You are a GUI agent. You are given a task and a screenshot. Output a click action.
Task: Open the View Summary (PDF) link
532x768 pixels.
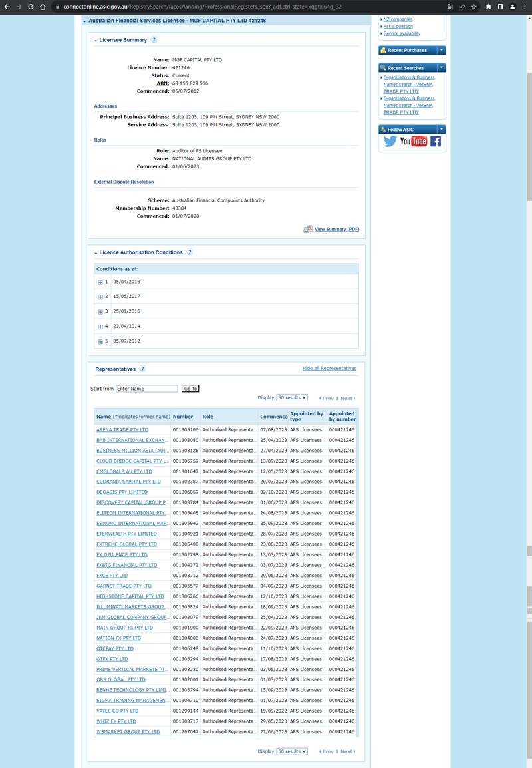336,229
